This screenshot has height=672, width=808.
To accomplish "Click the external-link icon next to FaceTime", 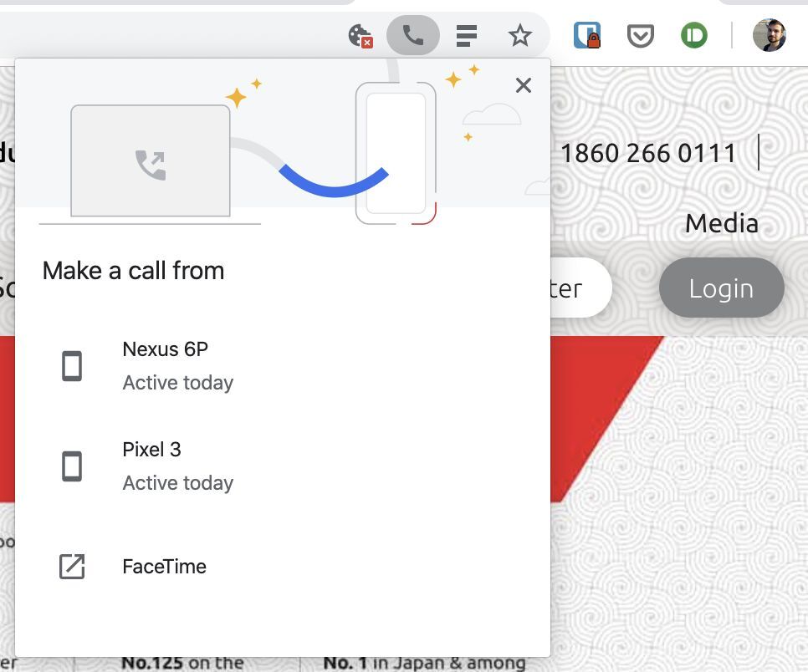I will [72, 567].
